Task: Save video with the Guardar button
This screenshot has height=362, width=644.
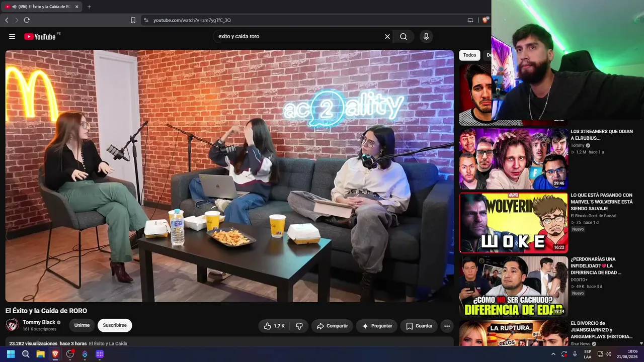Action: pyautogui.click(x=419, y=326)
